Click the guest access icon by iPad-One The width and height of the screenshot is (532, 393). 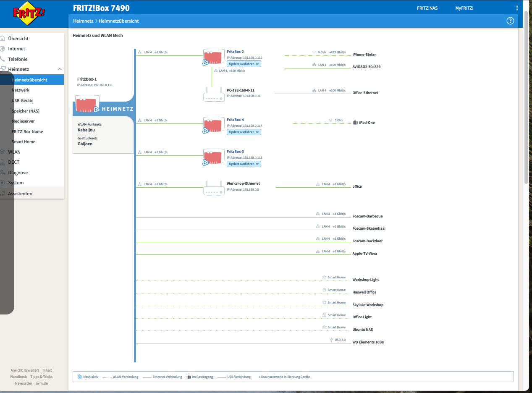355,123
